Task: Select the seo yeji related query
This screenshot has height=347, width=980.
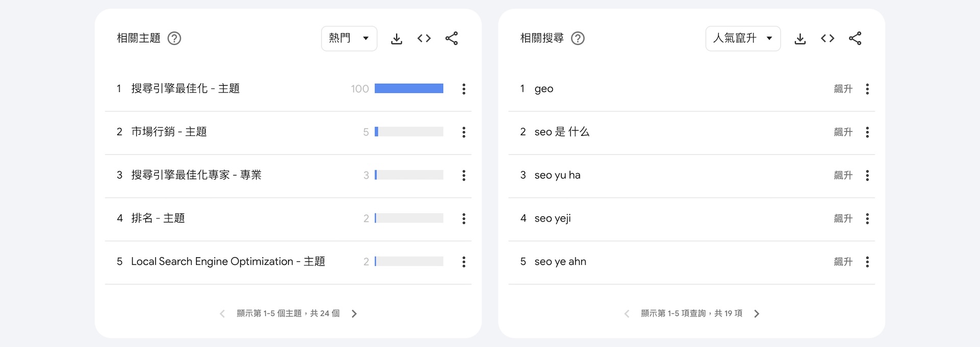Action: 553,218
